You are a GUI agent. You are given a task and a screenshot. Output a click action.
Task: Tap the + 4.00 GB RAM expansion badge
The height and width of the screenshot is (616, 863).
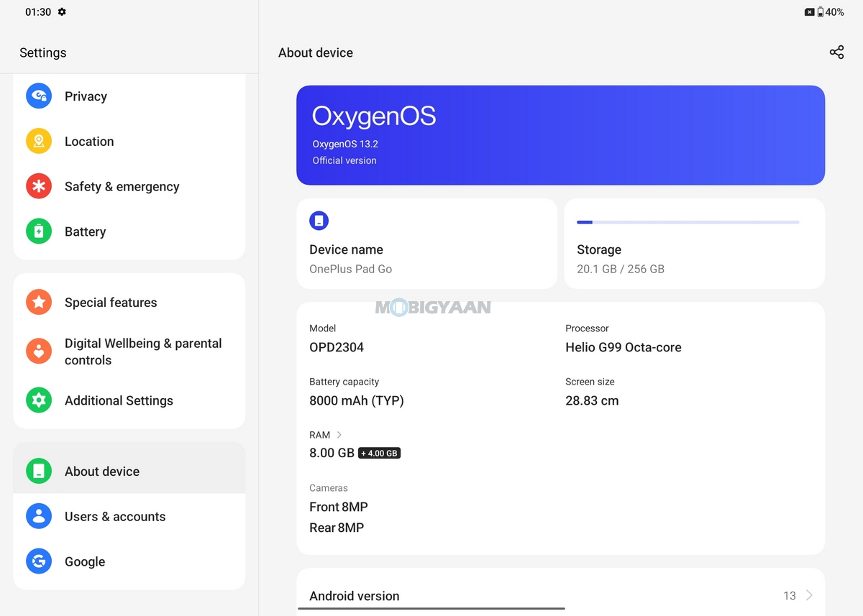[379, 454]
